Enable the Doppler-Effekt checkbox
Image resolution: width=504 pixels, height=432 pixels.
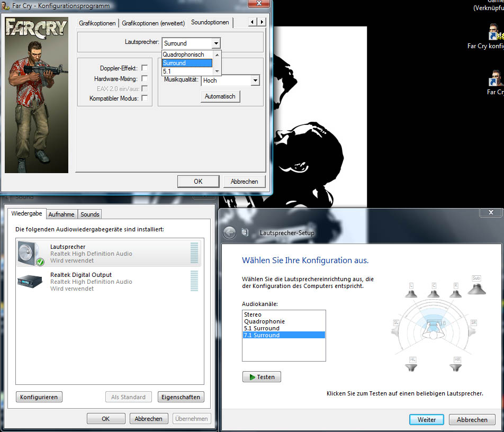click(x=145, y=68)
